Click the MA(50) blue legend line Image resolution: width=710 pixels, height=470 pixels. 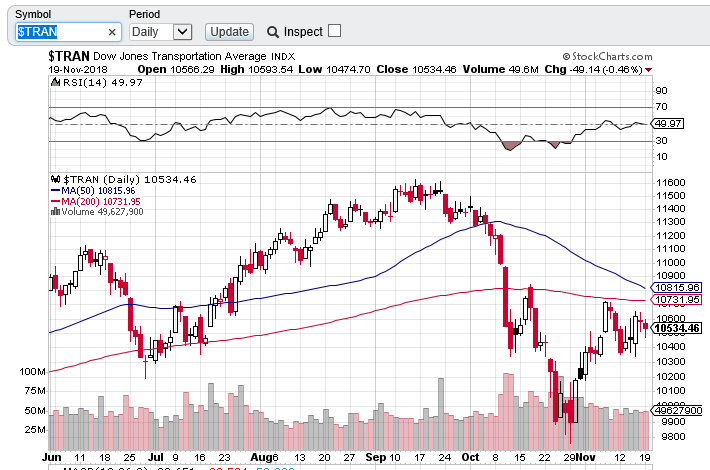coord(56,191)
